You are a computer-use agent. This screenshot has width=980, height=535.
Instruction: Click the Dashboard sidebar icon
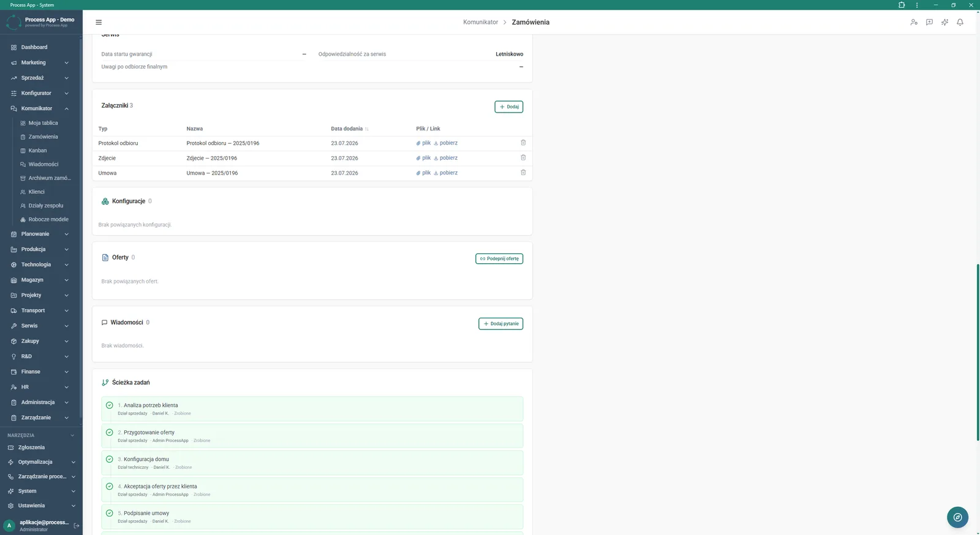coord(13,47)
